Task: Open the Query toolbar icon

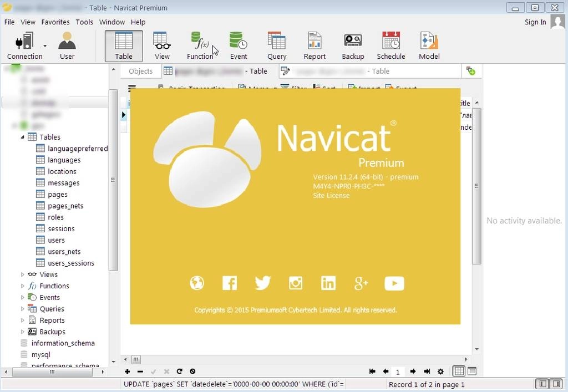Action: (x=276, y=45)
